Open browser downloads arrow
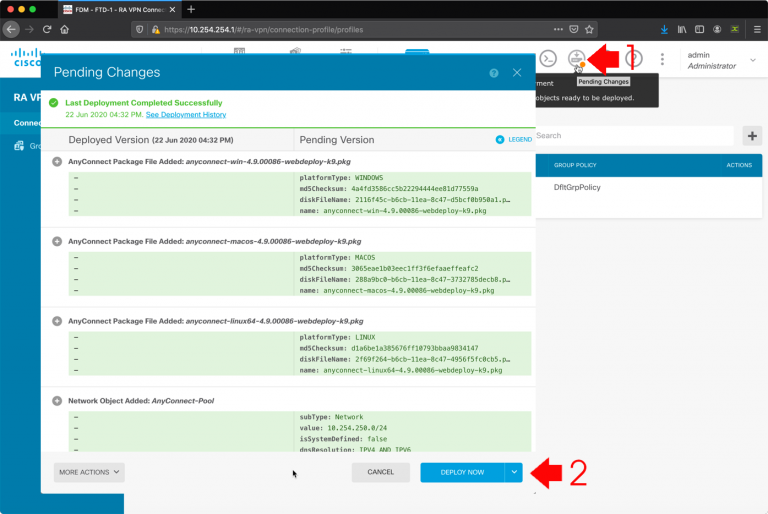768x514 pixels. click(664, 29)
